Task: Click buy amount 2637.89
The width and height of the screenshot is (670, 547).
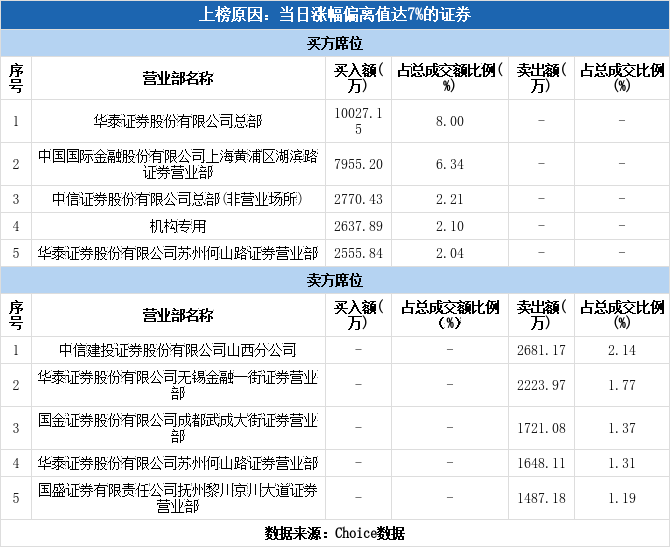Action: (x=358, y=226)
